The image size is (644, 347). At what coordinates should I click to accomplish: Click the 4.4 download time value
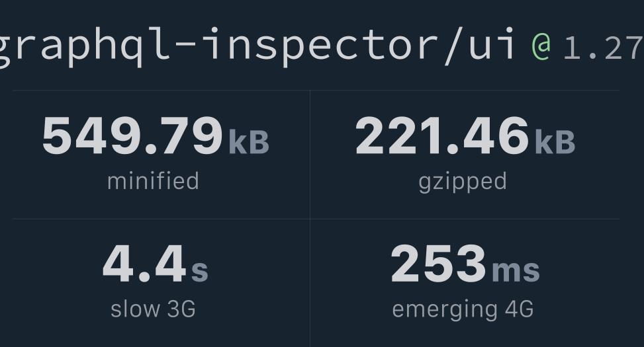coord(144,264)
